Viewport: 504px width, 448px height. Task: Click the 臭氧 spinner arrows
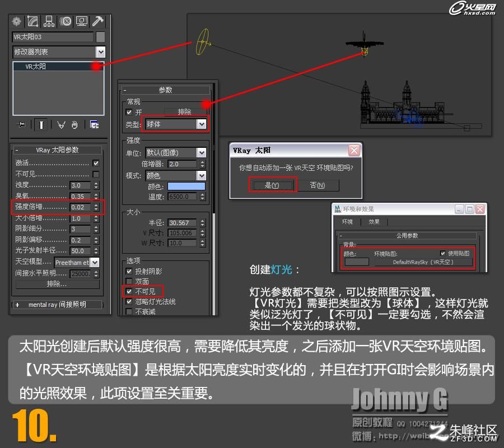pyautogui.click(x=96, y=196)
